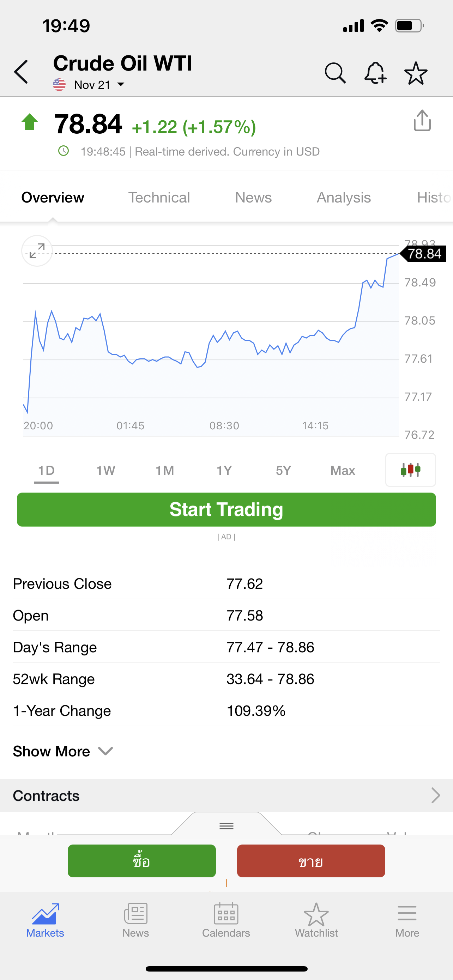Open the search magnifier icon
The image size is (453, 980).
pos(335,72)
